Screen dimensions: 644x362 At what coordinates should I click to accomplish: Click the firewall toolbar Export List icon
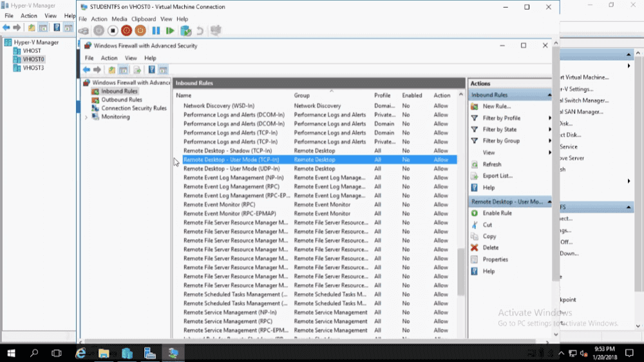[137, 70]
